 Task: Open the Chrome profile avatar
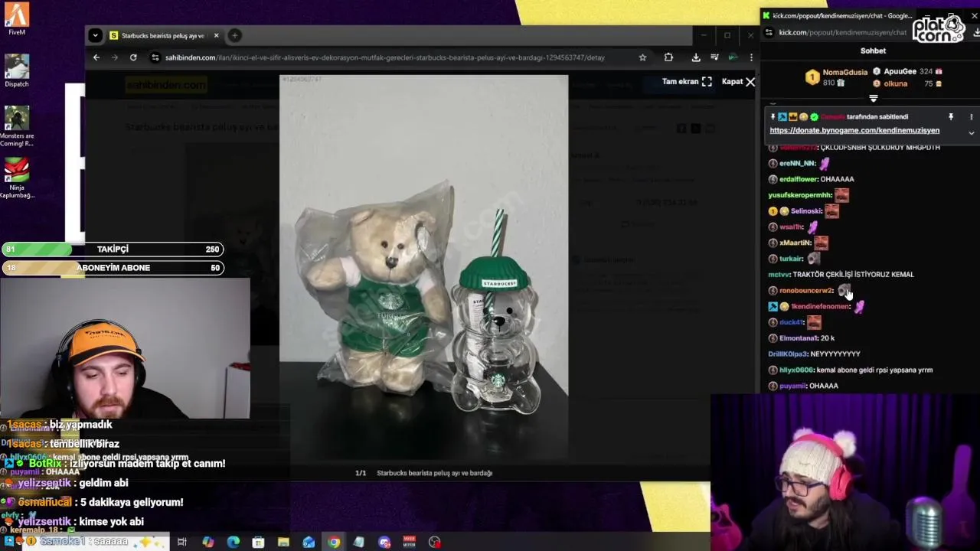tap(733, 57)
